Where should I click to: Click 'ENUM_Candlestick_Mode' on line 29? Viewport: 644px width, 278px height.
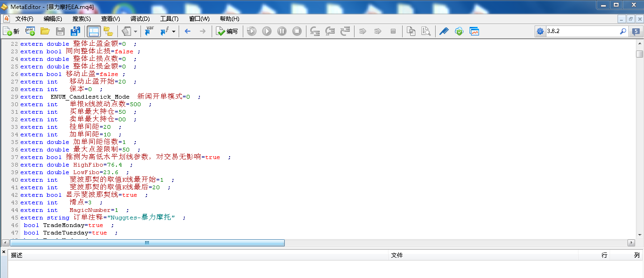tap(90, 97)
